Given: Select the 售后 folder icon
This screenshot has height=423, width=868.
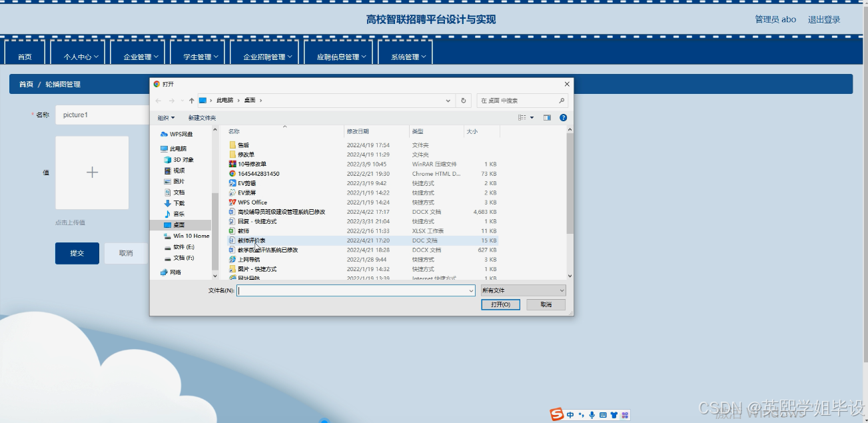Looking at the screenshot, I should (x=232, y=145).
